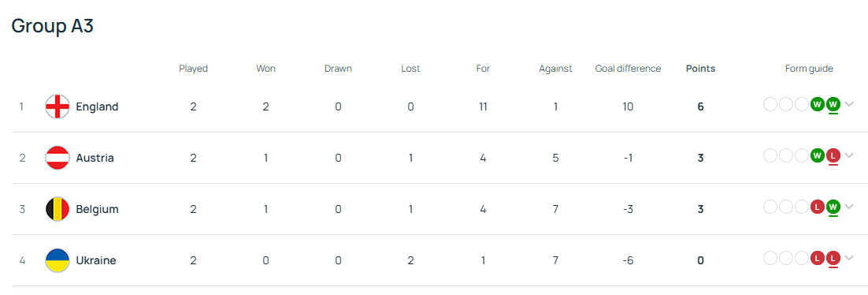This screenshot has width=868, height=295.
Task: Click the Points column header
Action: tap(700, 69)
